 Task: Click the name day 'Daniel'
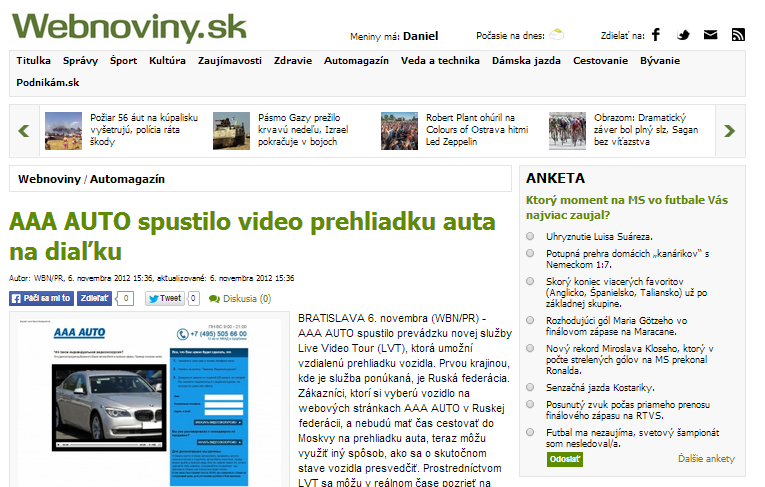(421, 36)
